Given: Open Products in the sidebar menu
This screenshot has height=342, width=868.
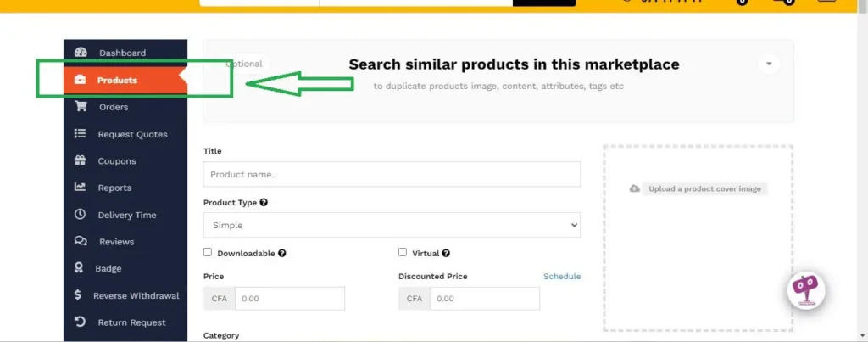Looking at the screenshot, I should [x=117, y=81].
